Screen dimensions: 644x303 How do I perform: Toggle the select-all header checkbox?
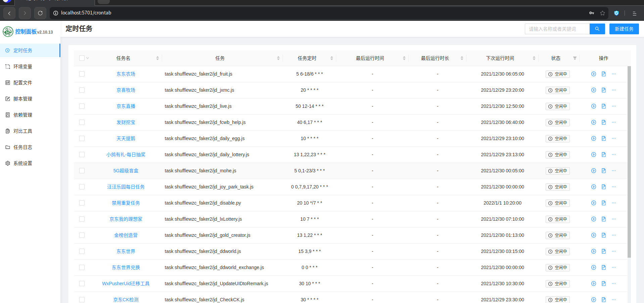click(x=82, y=58)
